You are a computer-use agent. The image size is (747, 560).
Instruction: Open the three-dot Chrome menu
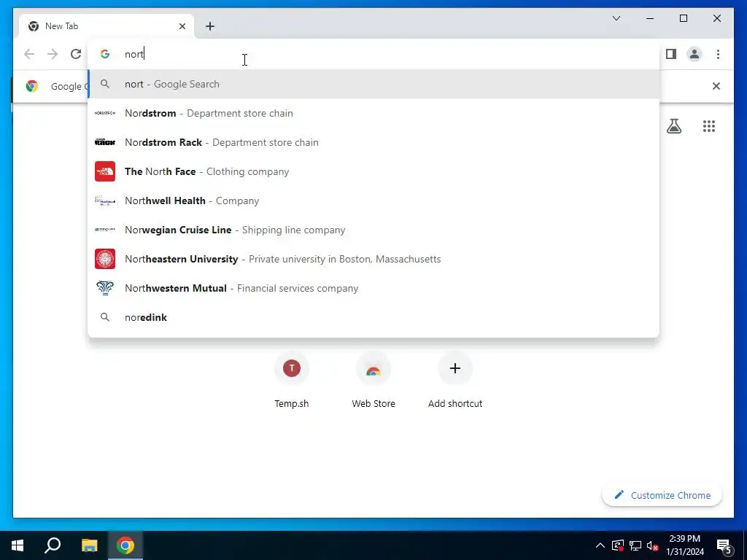tap(718, 54)
